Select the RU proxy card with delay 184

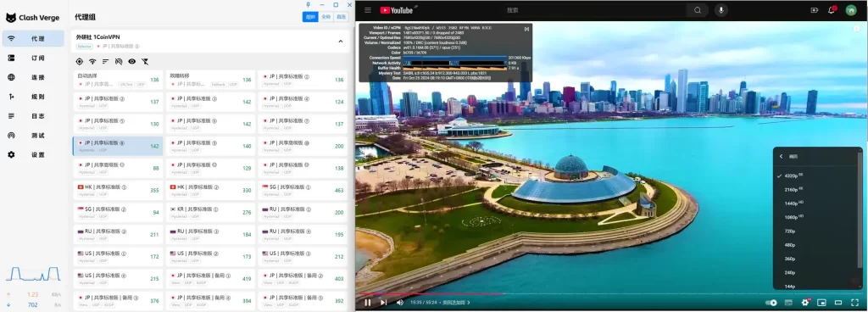[x=210, y=235]
